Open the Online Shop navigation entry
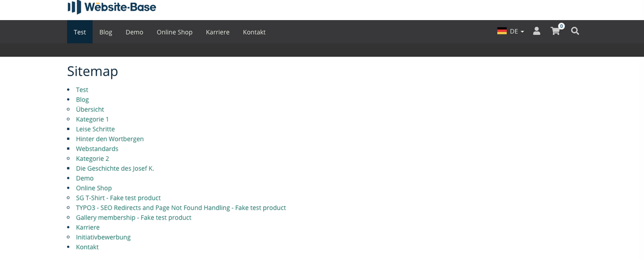The width and height of the screenshot is (644, 260). [x=174, y=32]
